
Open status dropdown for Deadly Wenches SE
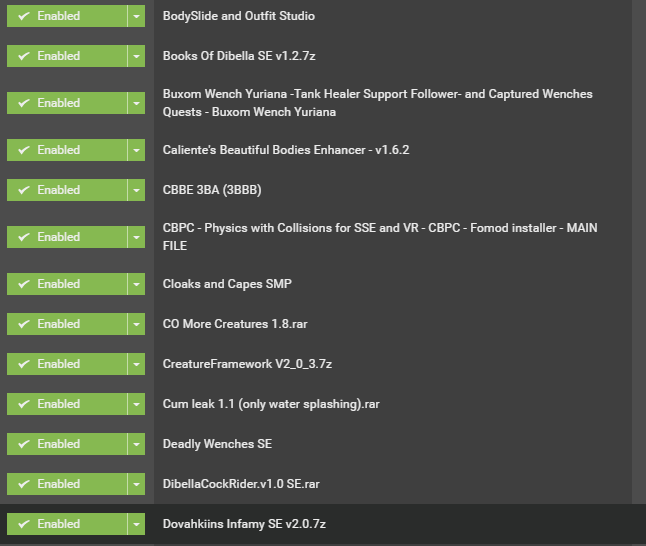136,444
